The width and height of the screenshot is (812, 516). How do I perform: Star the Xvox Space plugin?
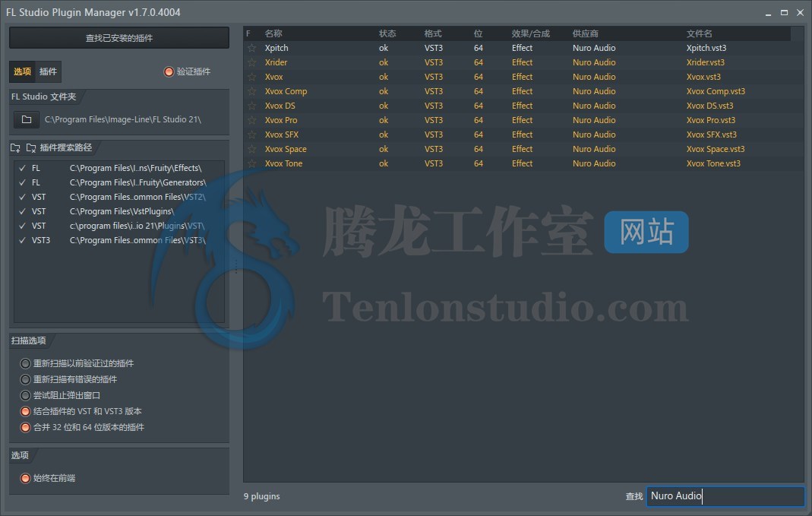pyautogui.click(x=251, y=149)
